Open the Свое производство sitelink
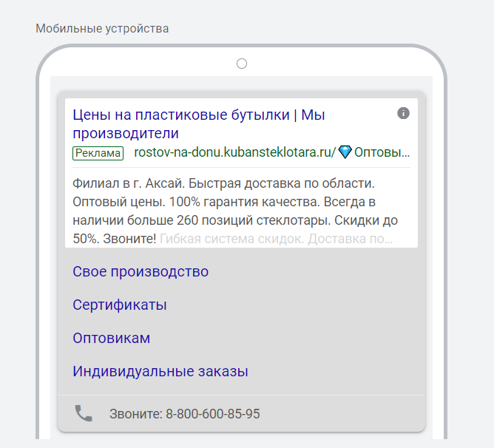This screenshot has height=448, width=494. 141,271
